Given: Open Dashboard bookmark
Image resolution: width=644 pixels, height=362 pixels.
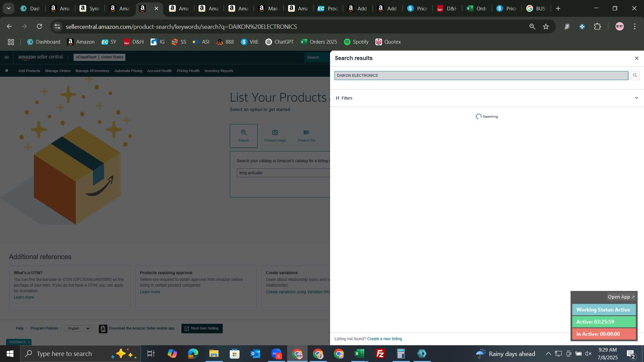Looking at the screenshot, I should pyautogui.click(x=44, y=42).
